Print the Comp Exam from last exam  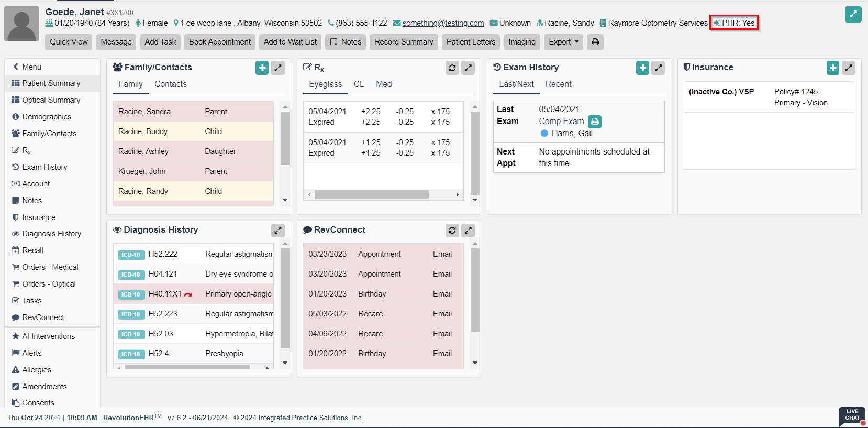click(x=595, y=122)
